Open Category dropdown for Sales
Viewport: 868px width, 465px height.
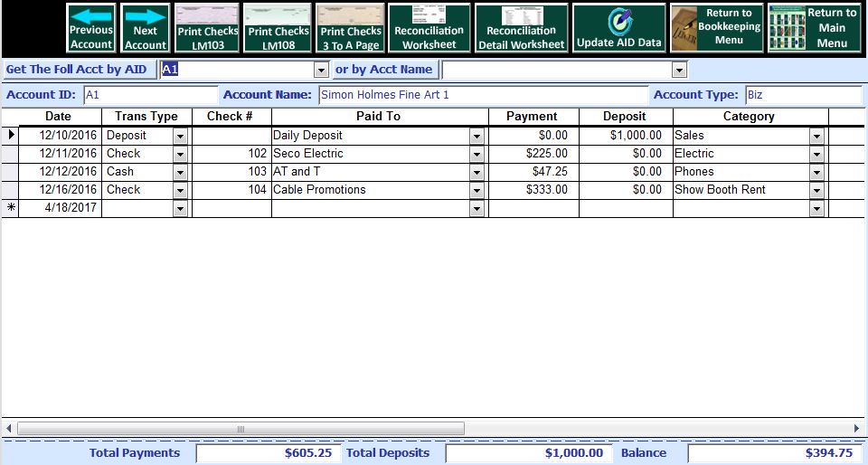[817, 137]
